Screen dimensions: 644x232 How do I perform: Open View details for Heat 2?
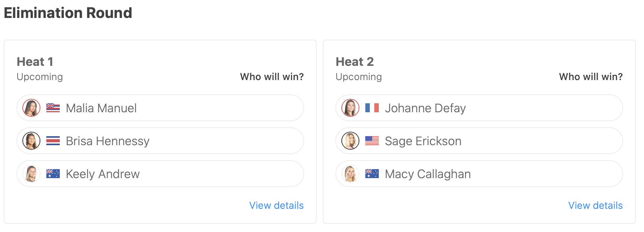point(595,205)
